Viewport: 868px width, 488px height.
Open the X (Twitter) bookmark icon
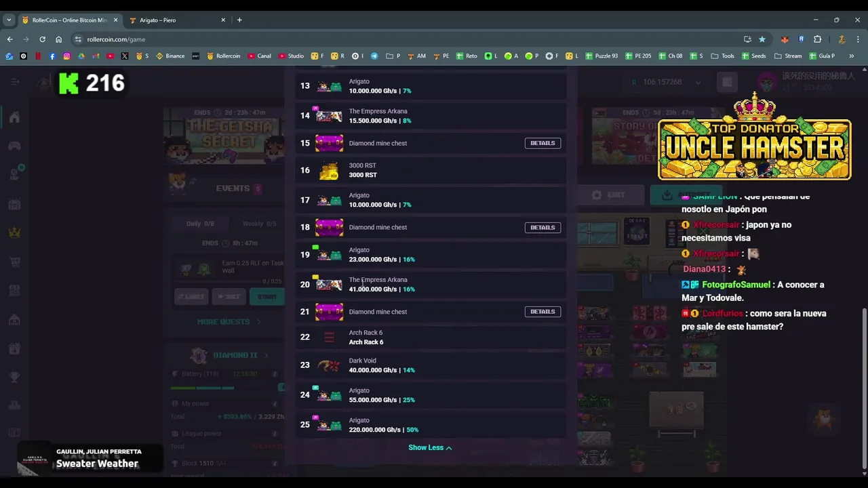click(x=125, y=56)
